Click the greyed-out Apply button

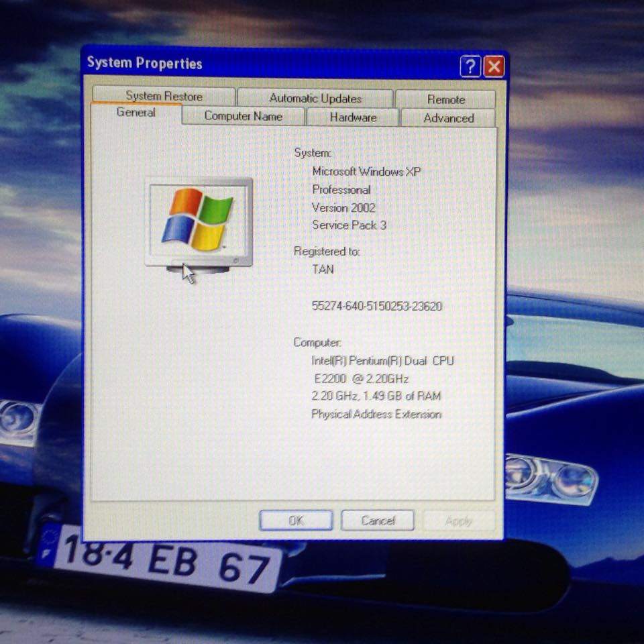tap(459, 521)
